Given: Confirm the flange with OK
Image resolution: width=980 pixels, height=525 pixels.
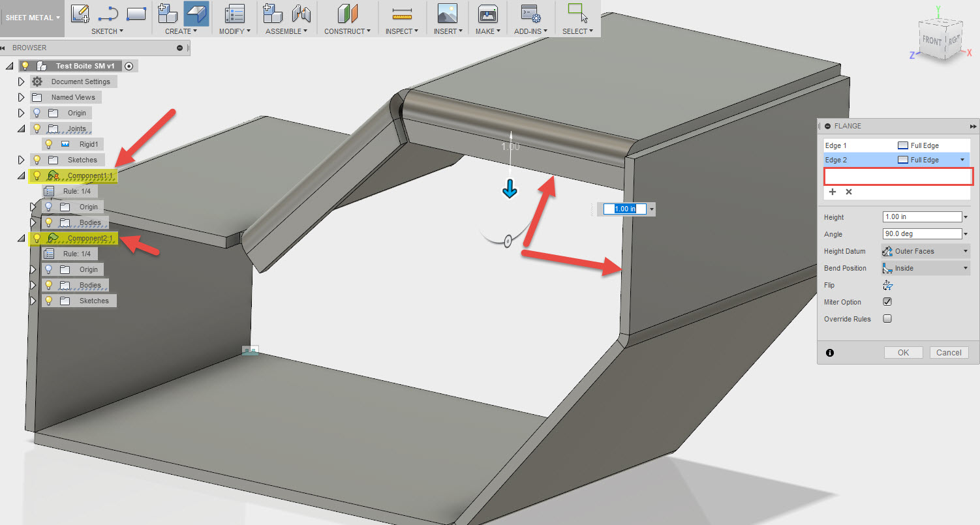Looking at the screenshot, I should coord(903,352).
